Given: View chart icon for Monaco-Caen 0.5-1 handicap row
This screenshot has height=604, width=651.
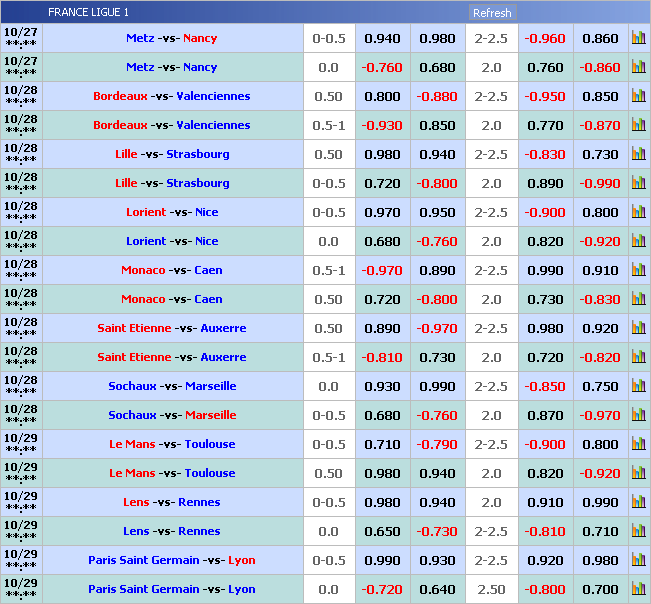Looking at the screenshot, I should point(638,271).
